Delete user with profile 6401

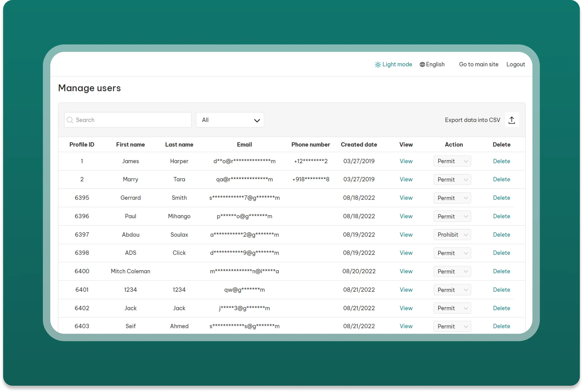click(x=501, y=290)
